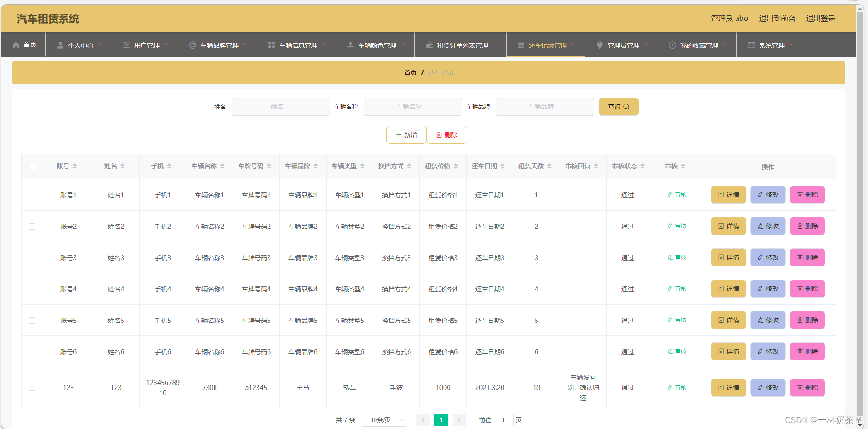868x429 pixels.
Task: Open 详情 for the 账号1 row
Action: [728, 195]
